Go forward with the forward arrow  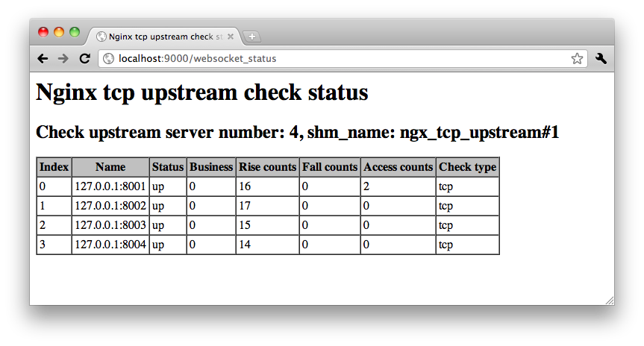click(63, 59)
